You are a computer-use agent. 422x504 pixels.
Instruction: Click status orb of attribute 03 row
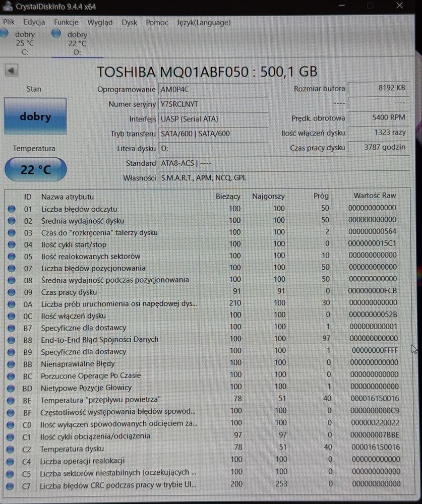(x=12, y=232)
